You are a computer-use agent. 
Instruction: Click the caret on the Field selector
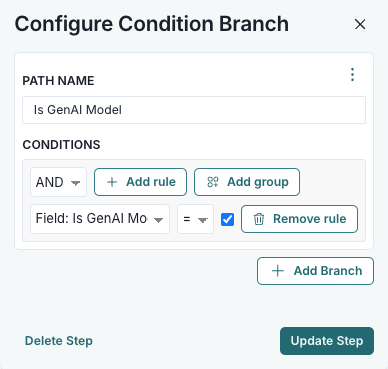coord(158,220)
